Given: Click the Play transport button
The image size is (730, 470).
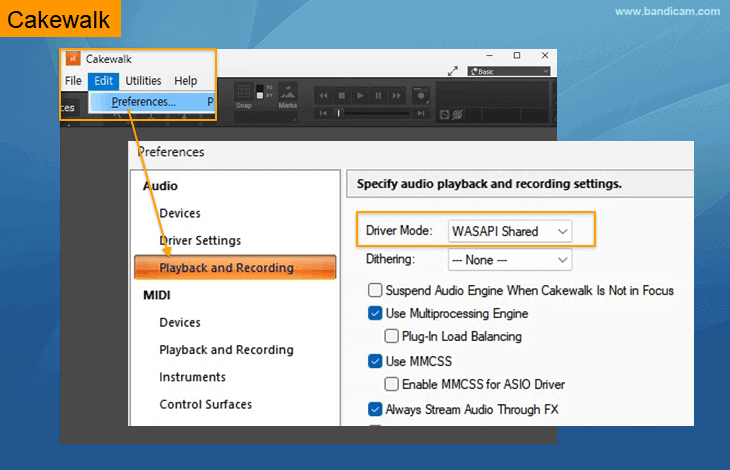Looking at the screenshot, I should pos(360,95).
